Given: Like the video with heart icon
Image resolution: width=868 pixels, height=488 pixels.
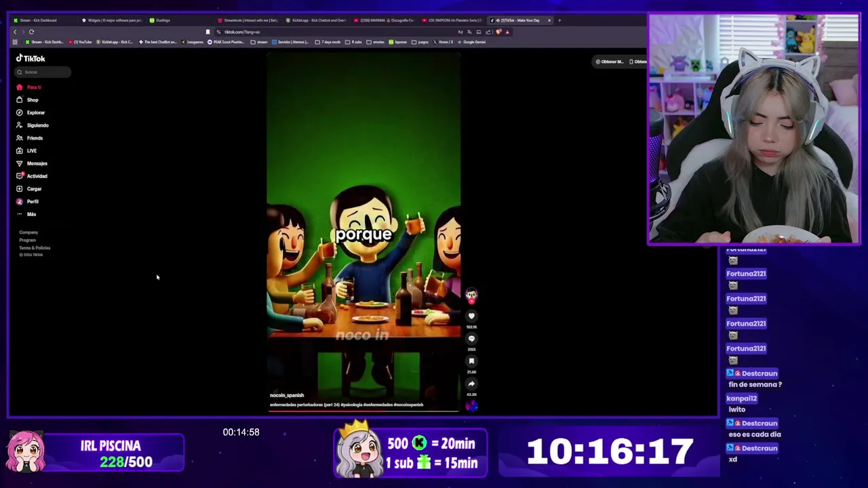Looking at the screenshot, I should pos(471,316).
